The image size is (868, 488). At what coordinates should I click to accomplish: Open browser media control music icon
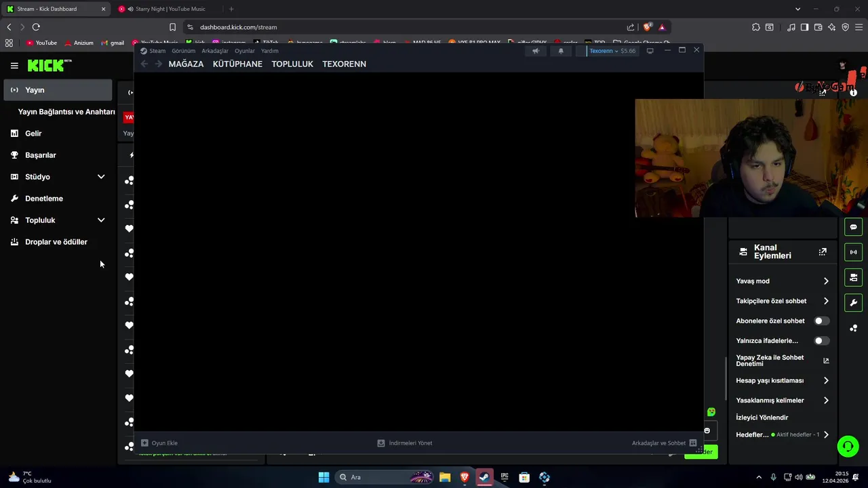pyautogui.click(x=791, y=27)
